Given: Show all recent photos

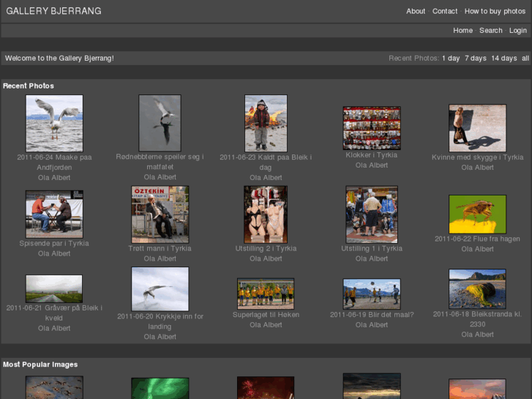Looking at the screenshot, I should [525, 58].
